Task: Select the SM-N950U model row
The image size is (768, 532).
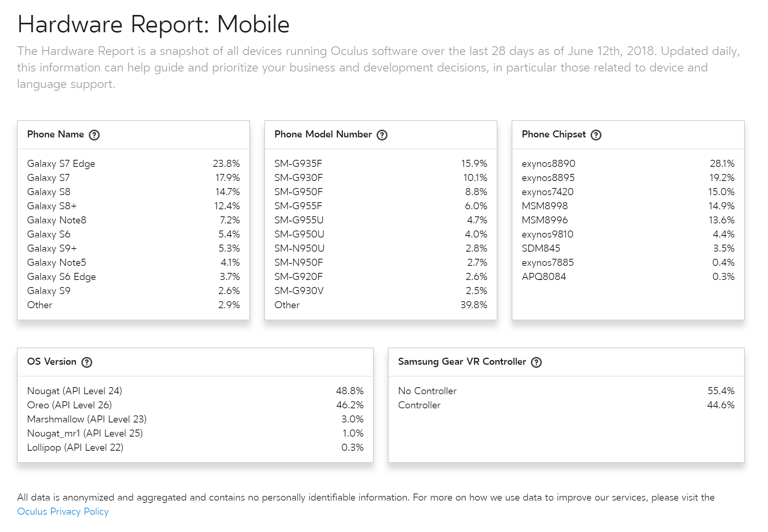Action: pos(299,249)
